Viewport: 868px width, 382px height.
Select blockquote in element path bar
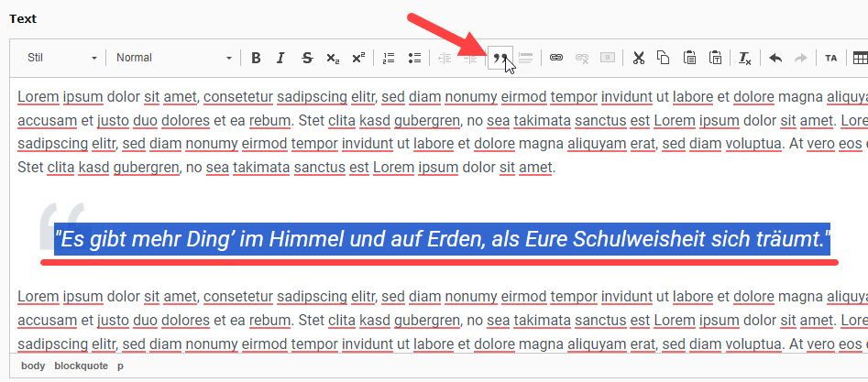pyautogui.click(x=81, y=366)
